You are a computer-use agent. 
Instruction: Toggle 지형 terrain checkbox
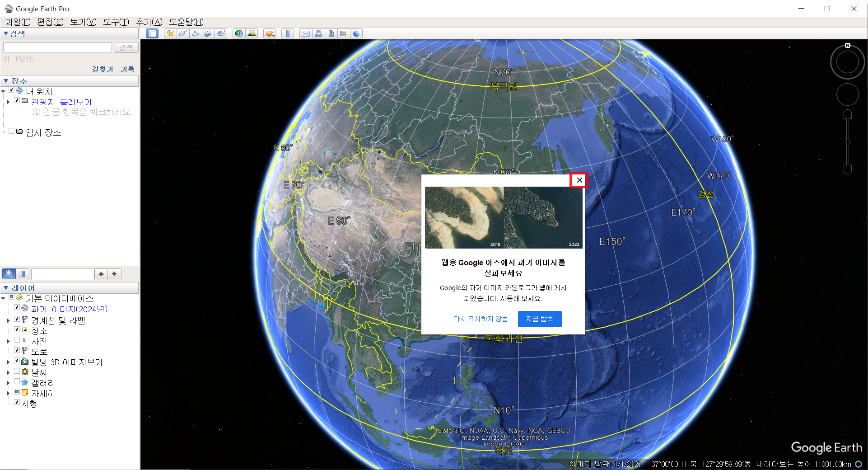pyautogui.click(x=17, y=403)
